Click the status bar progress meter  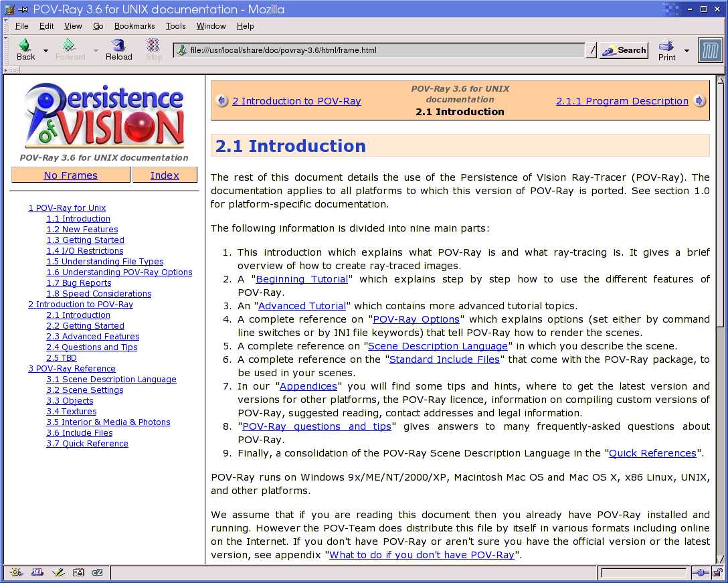[644, 572]
